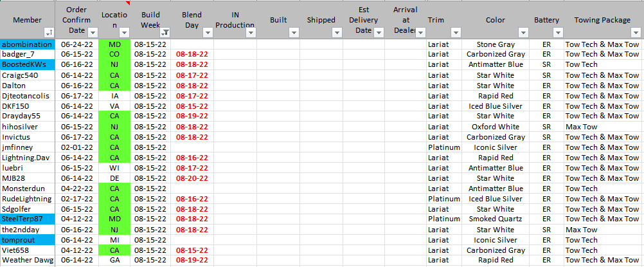Expand the Towing Package filter dropdown

pyautogui.click(x=636, y=32)
